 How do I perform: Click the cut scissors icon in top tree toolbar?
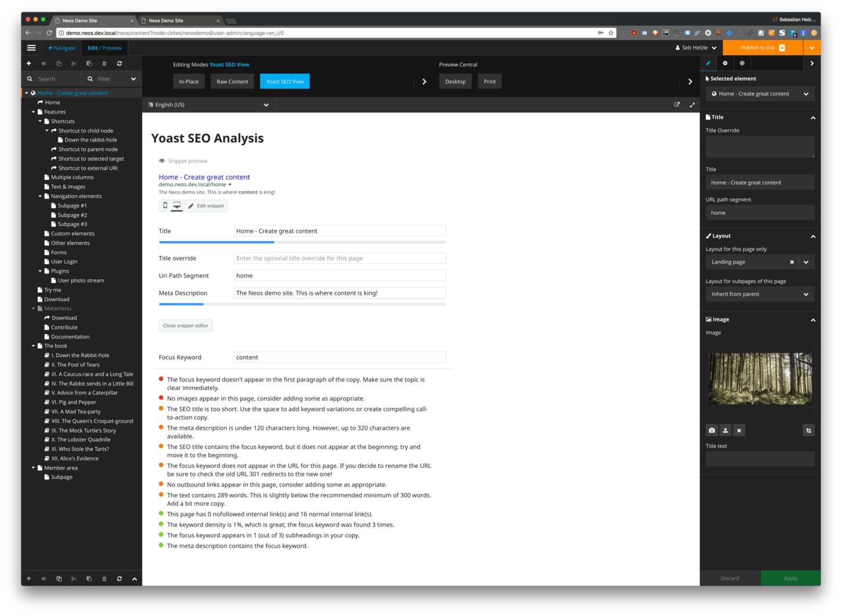coord(74,63)
